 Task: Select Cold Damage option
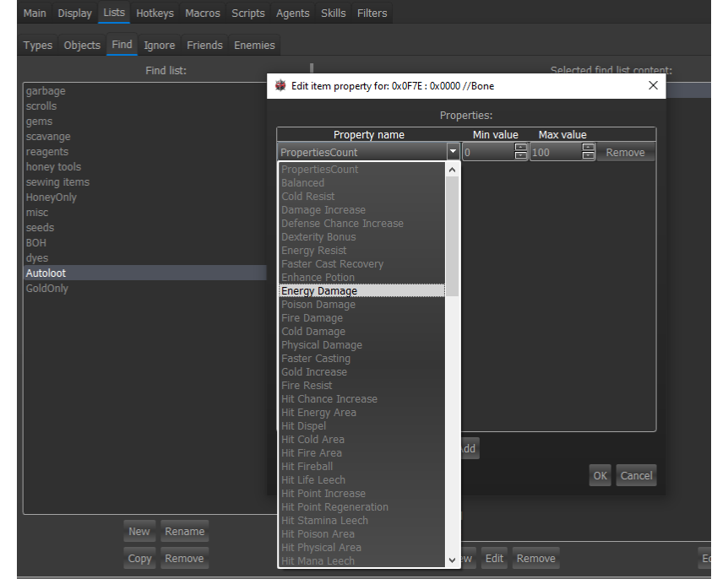[361, 331]
